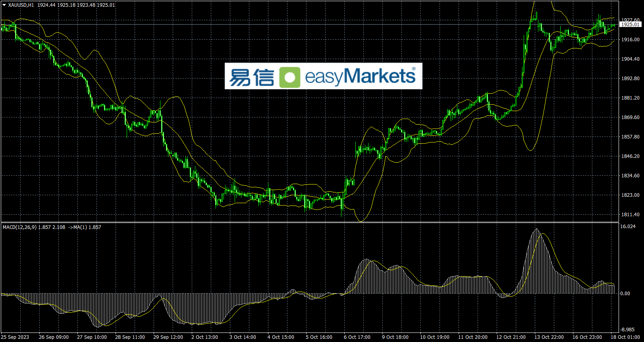The image size is (644, 342).
Task: Select the highlighted current price tag 1925.01
Action: [631, 25]
